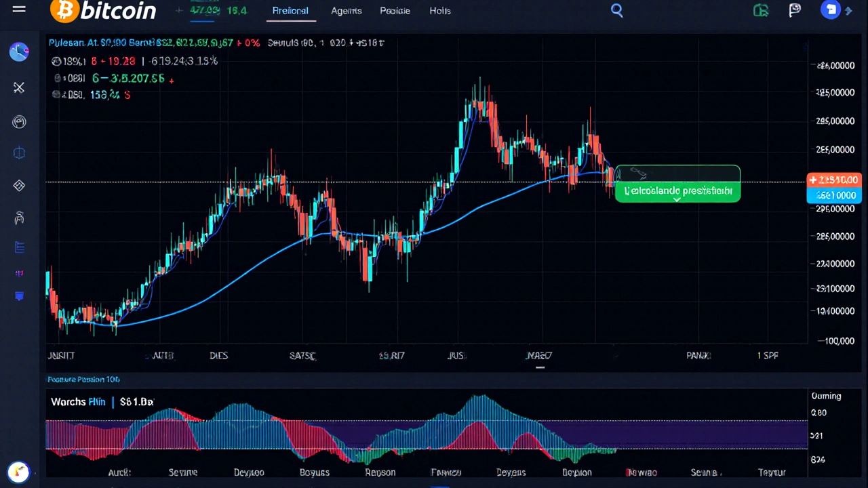This screenshot has width=868, height=488.
Task: Click the blue list icon in sidebar
Action: (19, 247)
